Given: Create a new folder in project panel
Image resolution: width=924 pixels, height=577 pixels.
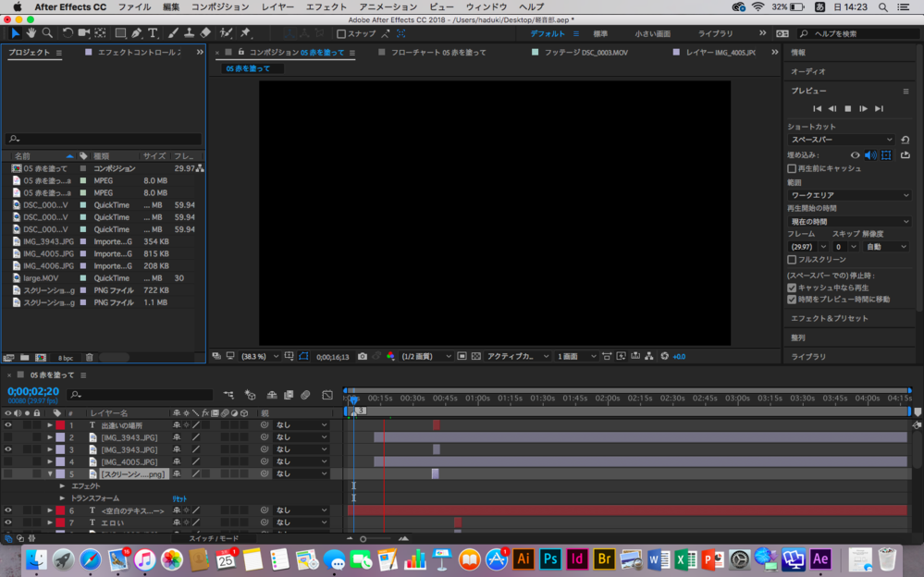Looking at the screenshot, I should pyautogui.click(x=25, y=357).
